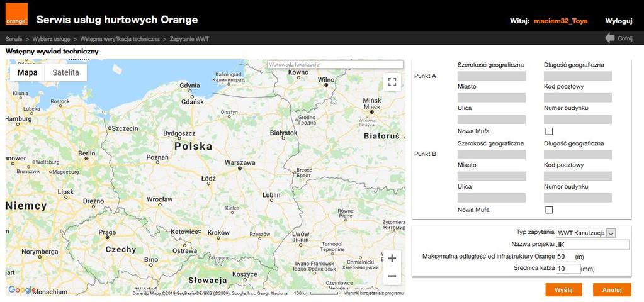Click Punkt A Długość geograficzna field
Screen dimensions: 644x302
tap(577, 76)
